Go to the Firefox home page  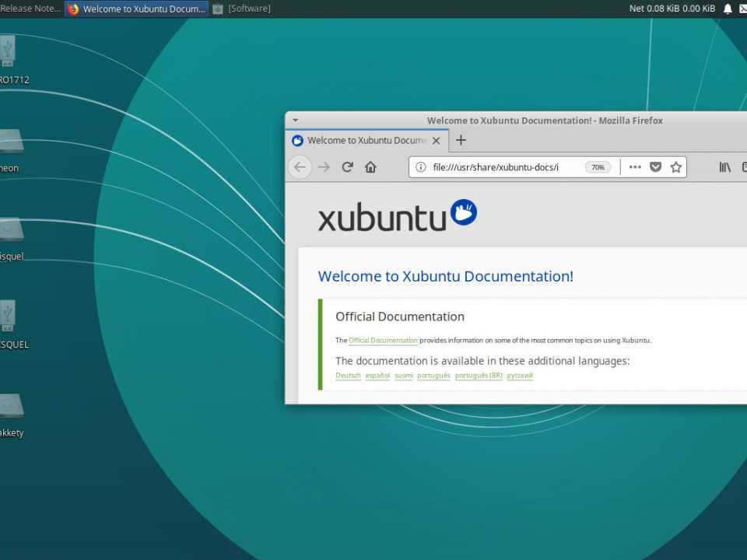[x=370, y=167]
